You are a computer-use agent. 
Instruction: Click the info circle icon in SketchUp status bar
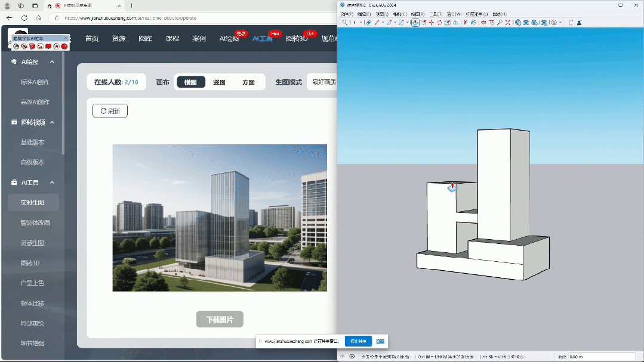coord(352,356)
